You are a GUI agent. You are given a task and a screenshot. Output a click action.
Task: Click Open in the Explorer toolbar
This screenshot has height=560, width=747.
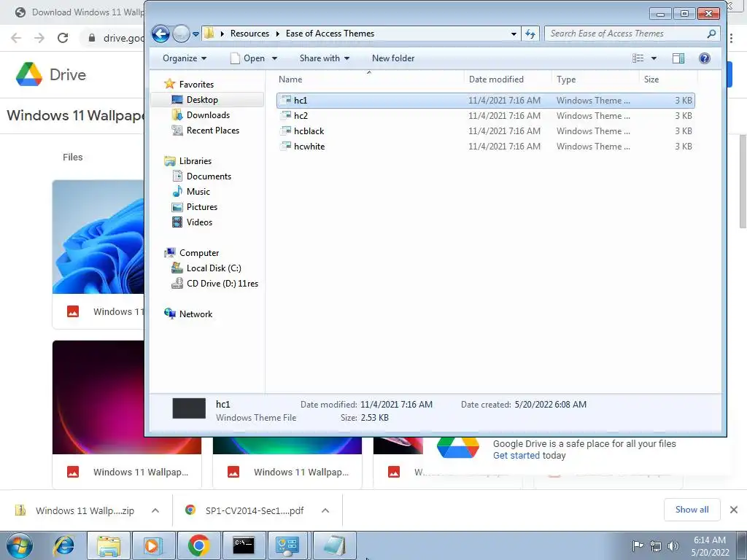(x=247, y=58)
